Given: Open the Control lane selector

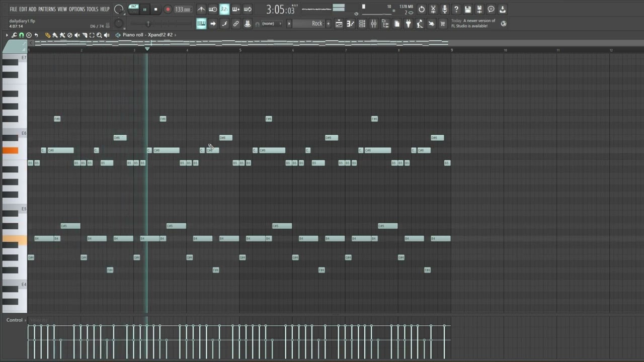Looking at the screenshot, I should click(x=15, y=320).
